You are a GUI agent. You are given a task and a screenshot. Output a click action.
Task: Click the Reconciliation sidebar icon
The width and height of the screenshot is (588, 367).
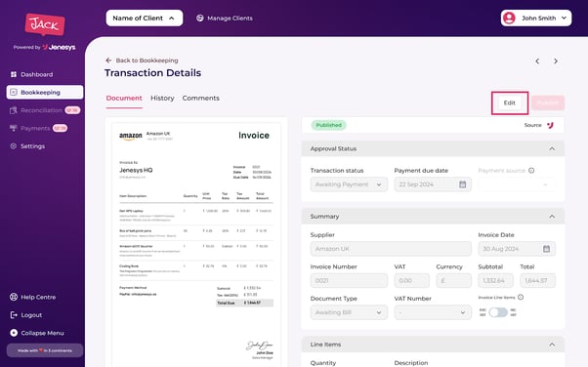(x=14, y=110)
